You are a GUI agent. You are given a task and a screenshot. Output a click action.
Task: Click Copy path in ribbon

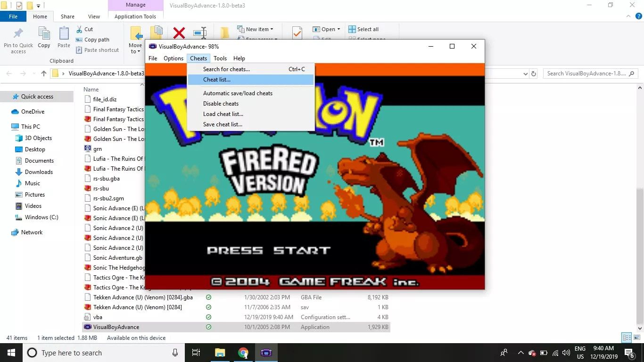(x=92, y=40)
